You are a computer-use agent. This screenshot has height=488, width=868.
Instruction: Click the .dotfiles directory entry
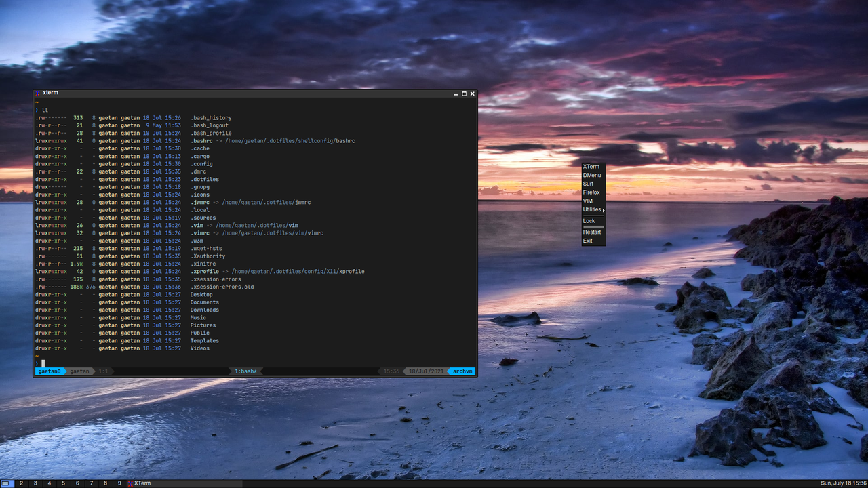pos(205,180)
